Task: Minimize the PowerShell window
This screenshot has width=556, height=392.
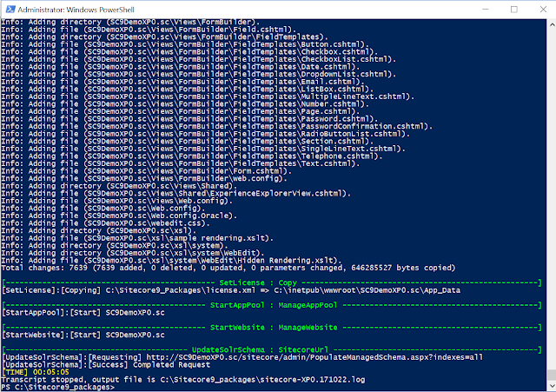Action: (486, 10)
